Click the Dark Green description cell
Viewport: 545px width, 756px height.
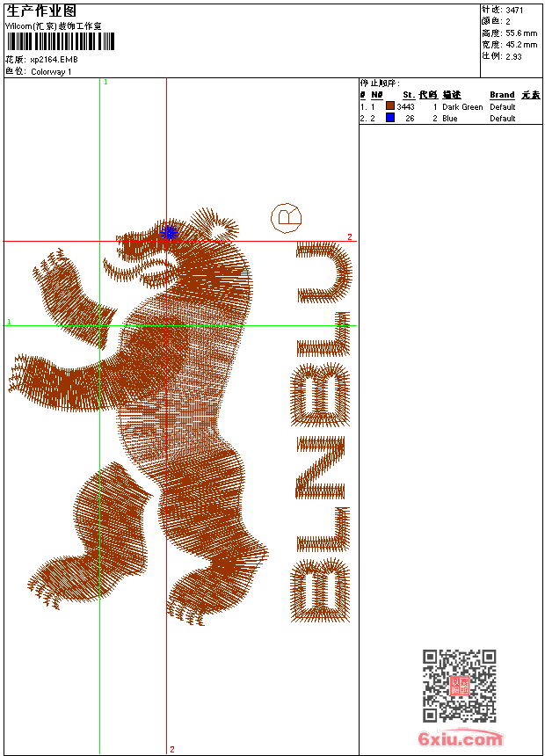(x=462, y=107)
